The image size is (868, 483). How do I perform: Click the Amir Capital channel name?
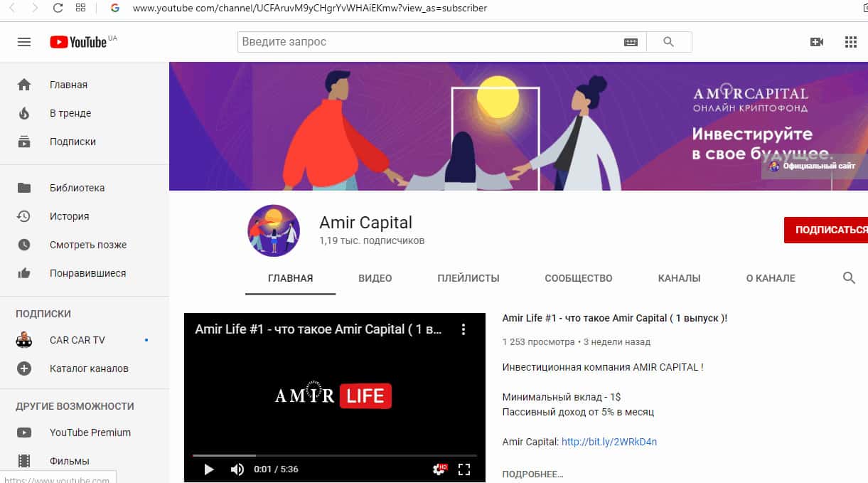(365, 223)
